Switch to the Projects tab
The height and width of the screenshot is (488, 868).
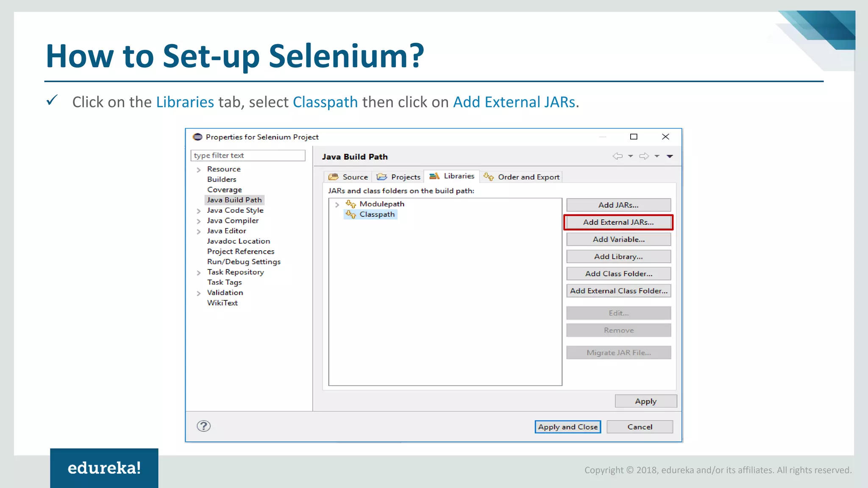pyautogui.click(x=398, y=177)
